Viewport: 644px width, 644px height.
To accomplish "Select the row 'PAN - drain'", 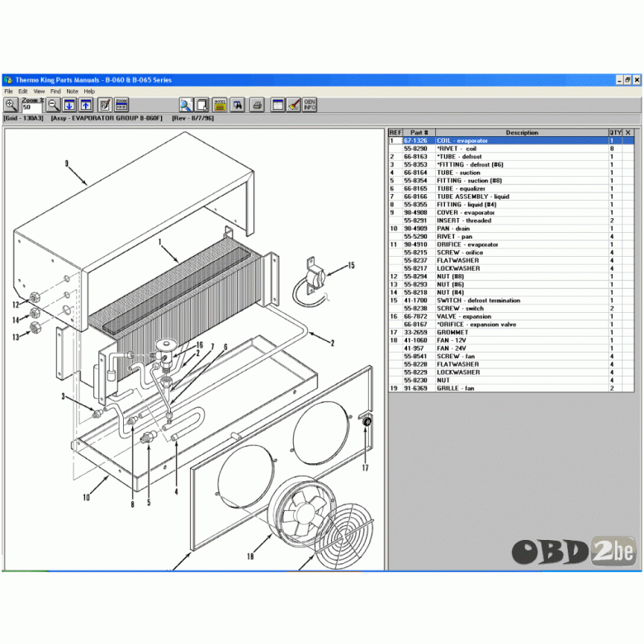I will [x=511, y=229].
